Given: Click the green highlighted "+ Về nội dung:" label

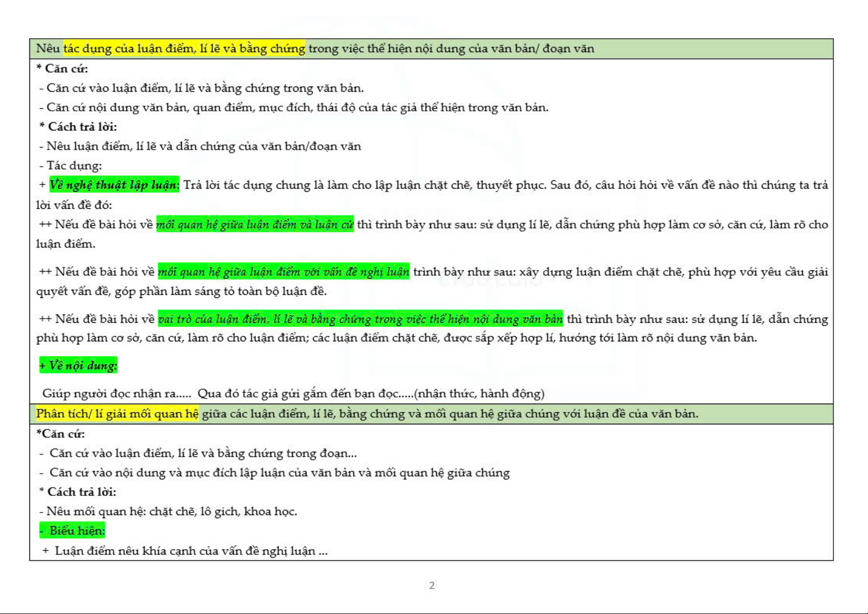Looking at the screenshot, I should (x=78, y=366).
